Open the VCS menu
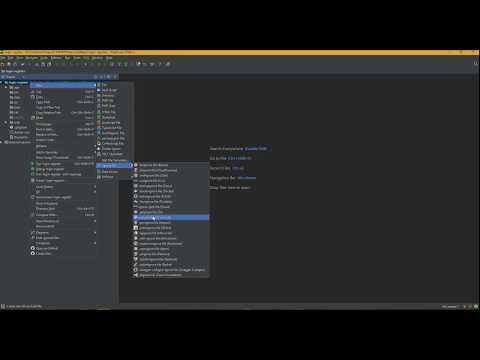Screen dimensions: 480x360 coord(86,58)
